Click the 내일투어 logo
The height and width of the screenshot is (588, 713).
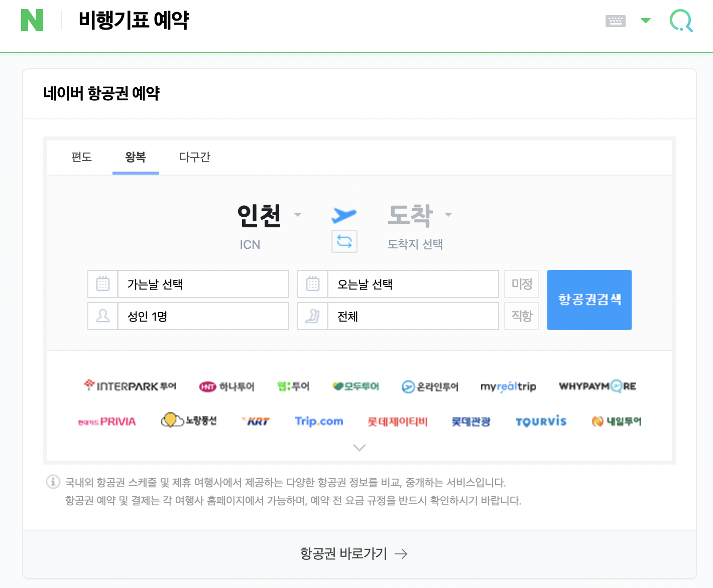[x=617, y=421]
